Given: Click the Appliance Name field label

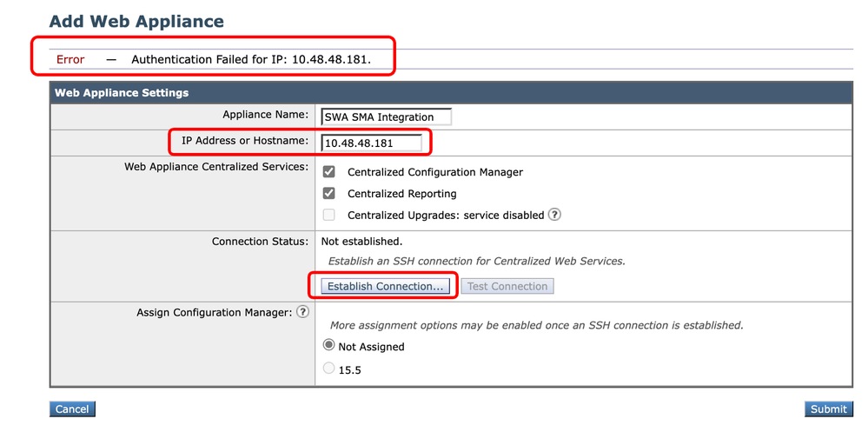Looking at the screenshot, I should 265,115.
